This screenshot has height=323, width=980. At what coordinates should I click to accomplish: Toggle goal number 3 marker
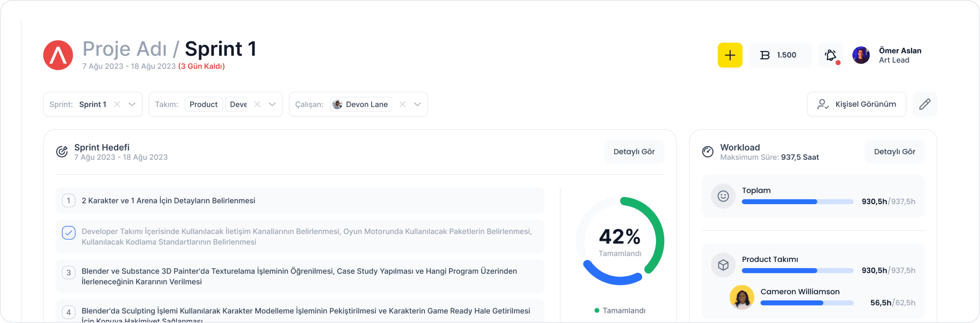pos(69,273)
